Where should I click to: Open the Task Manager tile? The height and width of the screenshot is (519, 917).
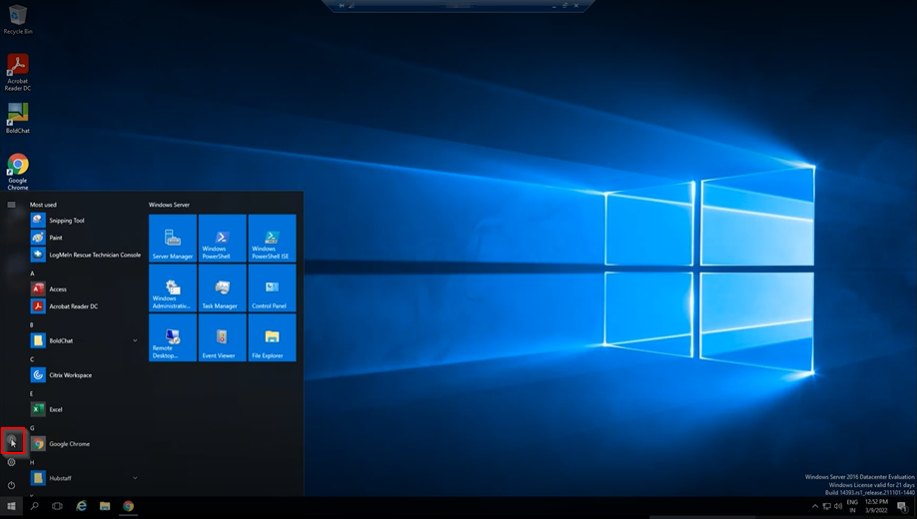tap(222, 288)
